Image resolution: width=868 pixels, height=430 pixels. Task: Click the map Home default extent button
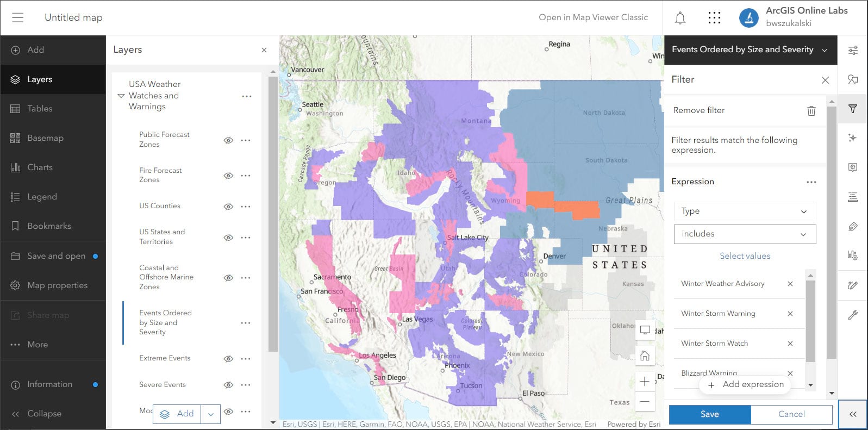pyautogui.click(x=645, y=356)
